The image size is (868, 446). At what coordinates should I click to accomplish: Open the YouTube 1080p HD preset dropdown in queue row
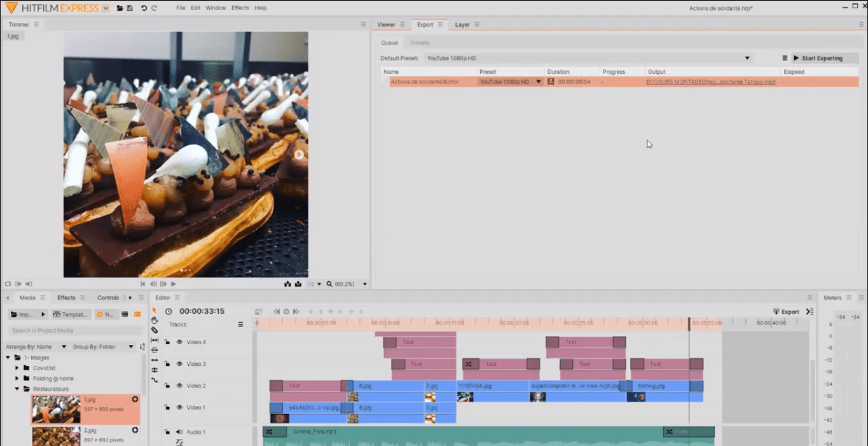click(x=511, y=81)
